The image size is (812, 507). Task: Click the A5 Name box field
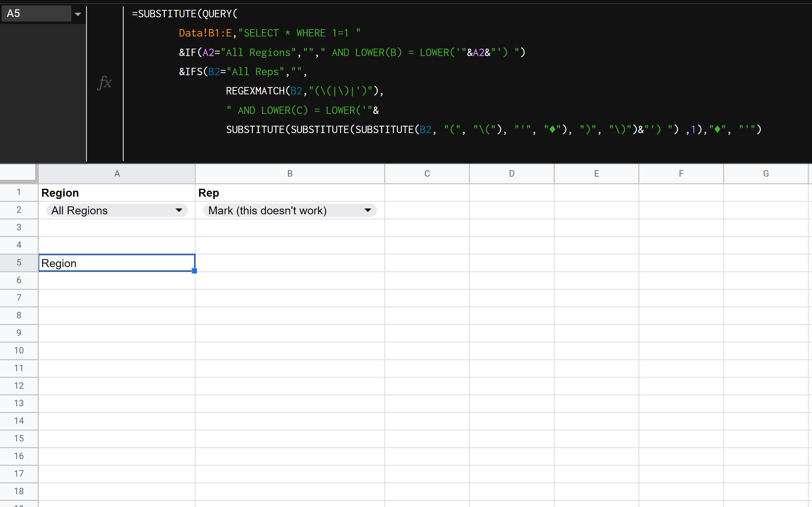pos(36,13)
